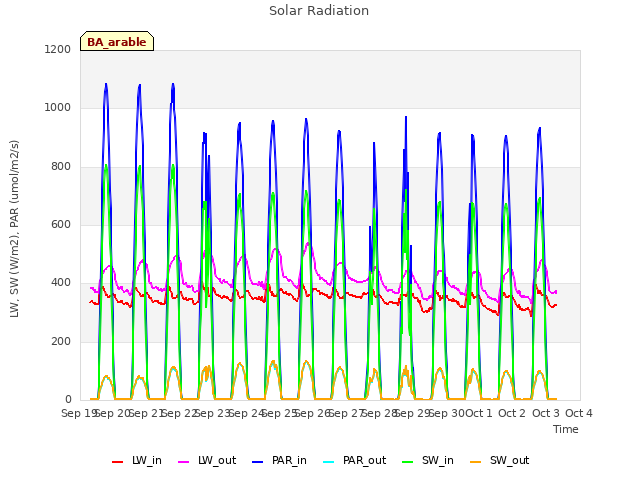Click the 1200 y-axis tick label
Screen dimensions: 640x480
tap(58, 49)
